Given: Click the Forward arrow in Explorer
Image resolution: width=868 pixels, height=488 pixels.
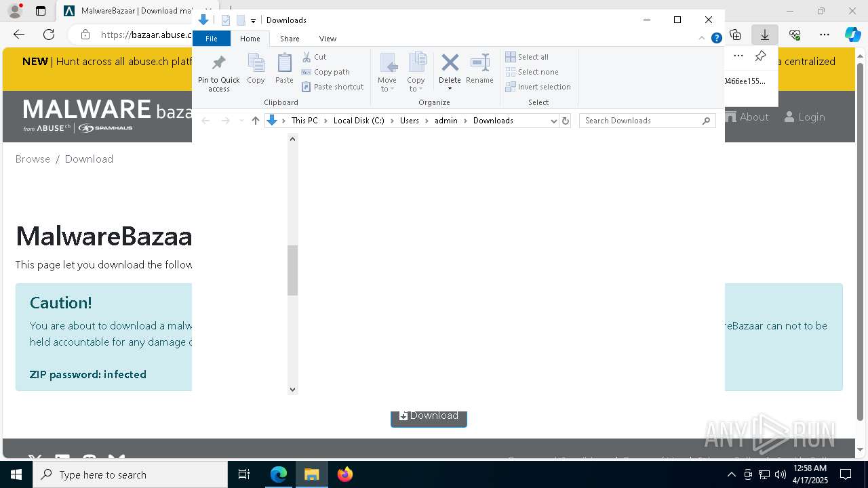Looking at the screenshot, I should 225,121.
